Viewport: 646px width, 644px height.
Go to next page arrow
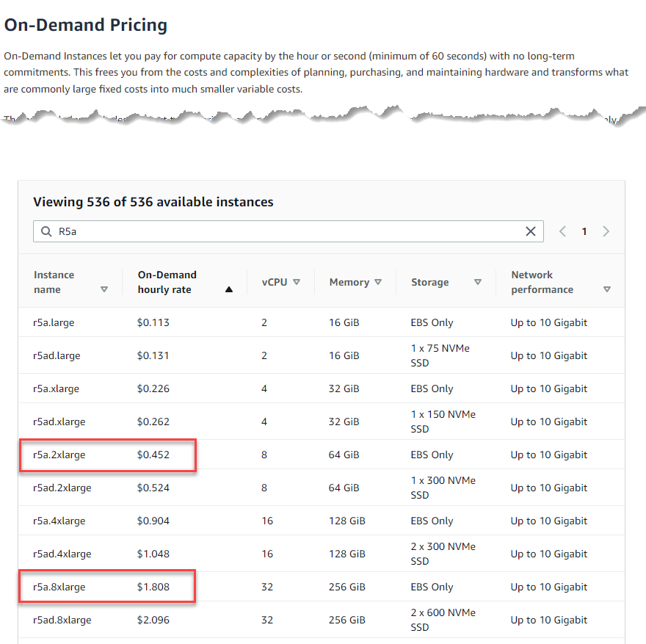pyautogui.click(x=606, y=231)
